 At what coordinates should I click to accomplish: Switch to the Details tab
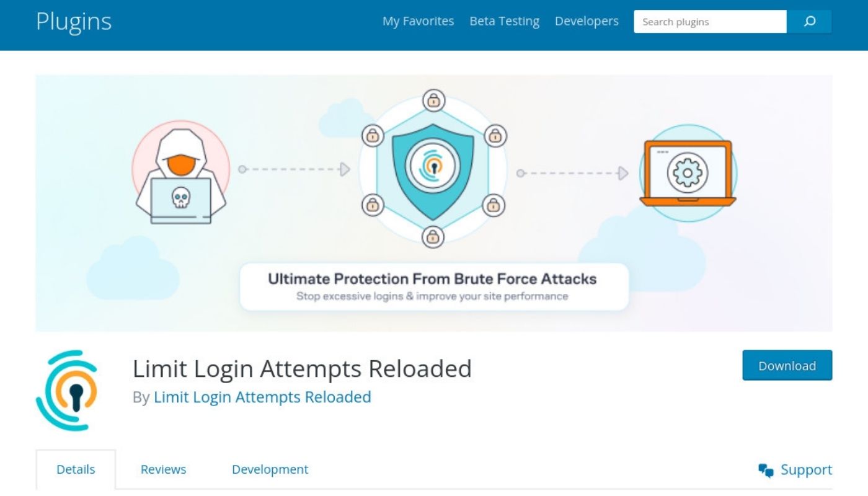pos(76,469)
